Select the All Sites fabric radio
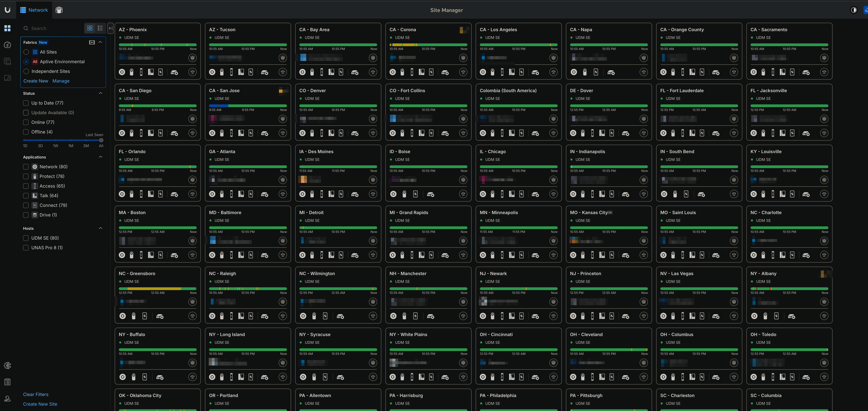Screen dimensions: 868x411 pos(26,52)
